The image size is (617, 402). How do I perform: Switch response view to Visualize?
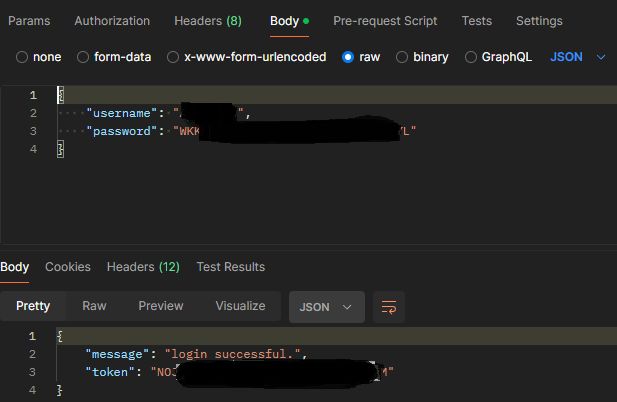coord(240,306)
